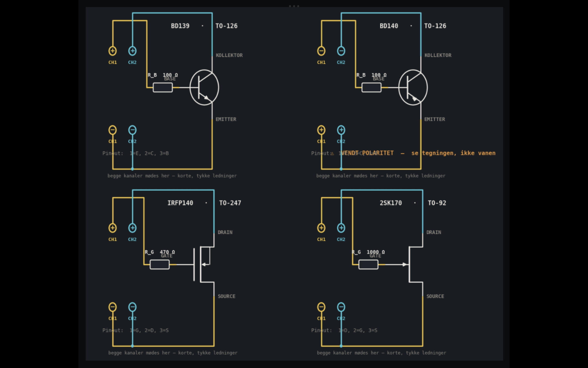The image size is (588, 368).
Task: Select the BD140 yellow CH1 minus terminal
Action: pos(321,51)
